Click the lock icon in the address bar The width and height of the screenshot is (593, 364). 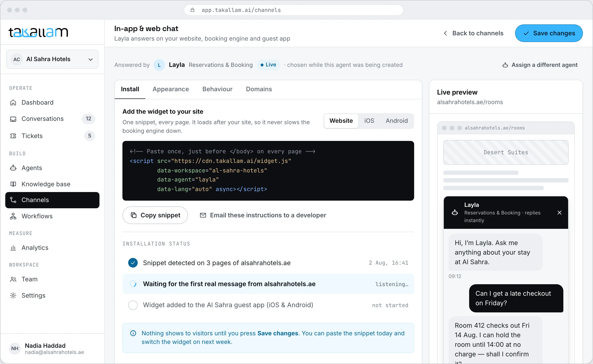click(x=192, y=10)
